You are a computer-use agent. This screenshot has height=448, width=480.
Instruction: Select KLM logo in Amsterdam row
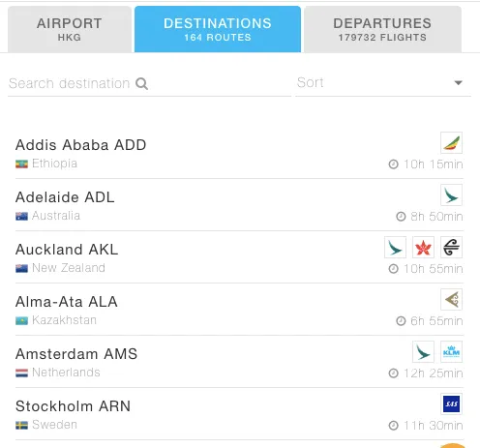451,352
